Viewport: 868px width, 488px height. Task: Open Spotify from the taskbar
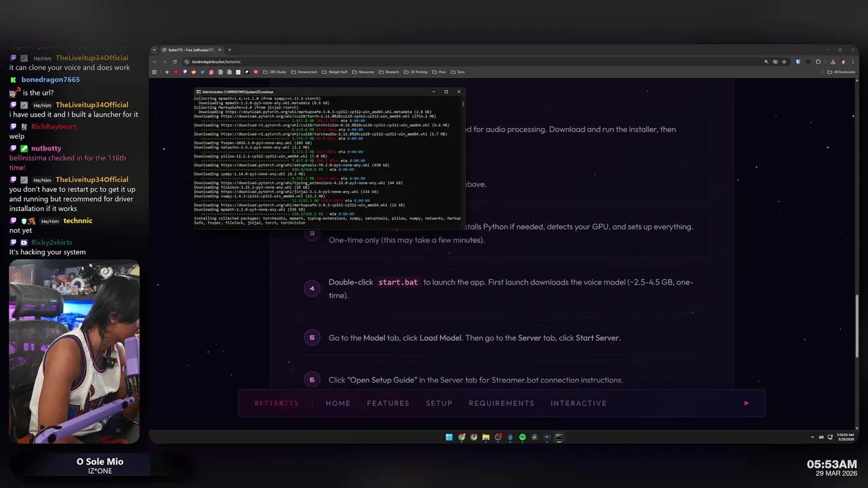click(522, 437)
